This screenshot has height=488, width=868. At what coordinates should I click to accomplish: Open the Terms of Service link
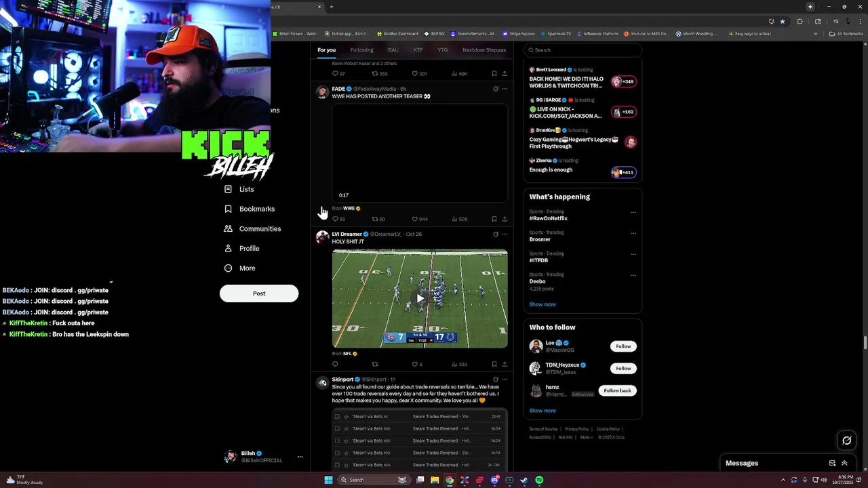(543, 429)
